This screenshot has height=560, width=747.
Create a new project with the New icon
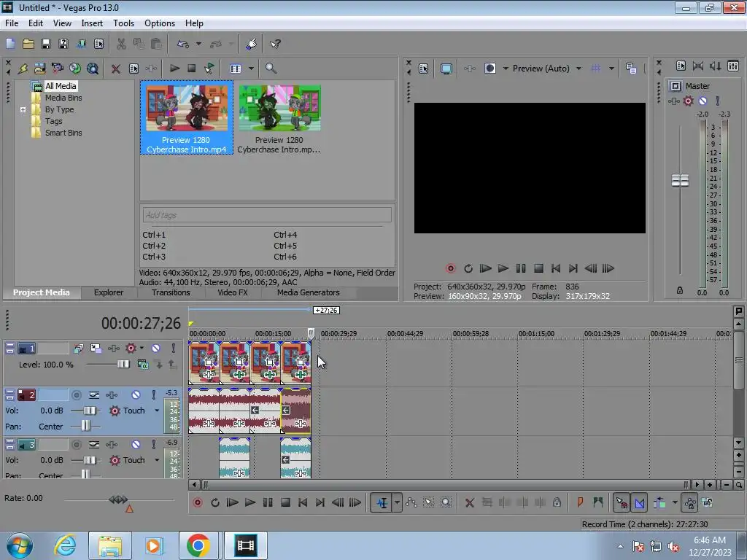[x=10, y=44]
